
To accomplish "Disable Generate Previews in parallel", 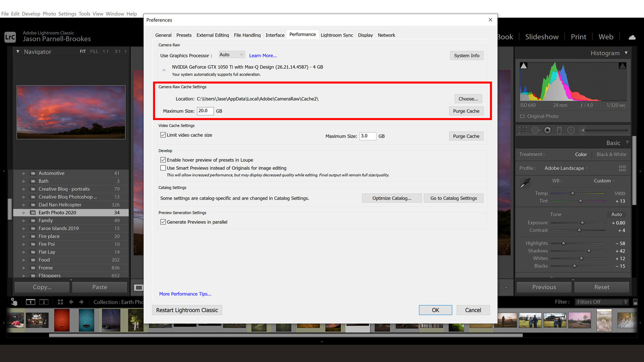I will 163,222.
